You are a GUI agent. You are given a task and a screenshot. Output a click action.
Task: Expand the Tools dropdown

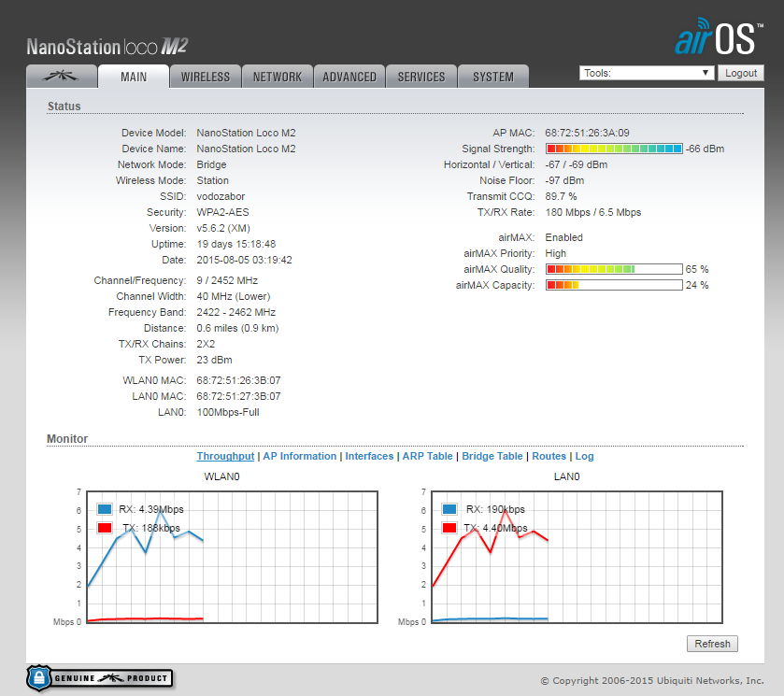click(647, 73)
